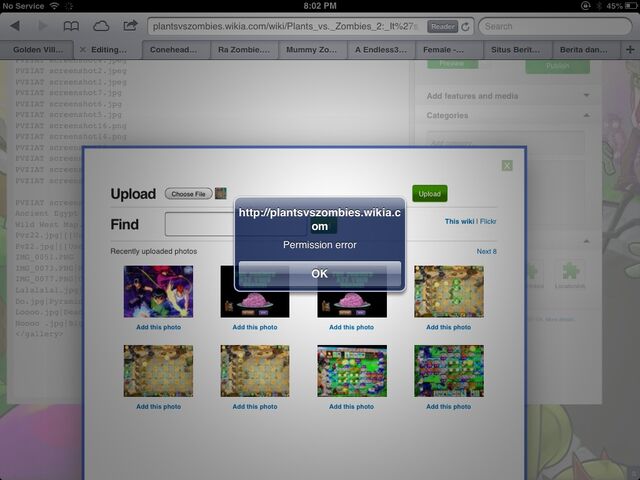Screen dimensions: 640x480
Task: Click the chosen file preview thumbnail
Action: pyautogui.click(x=220, y=193)
